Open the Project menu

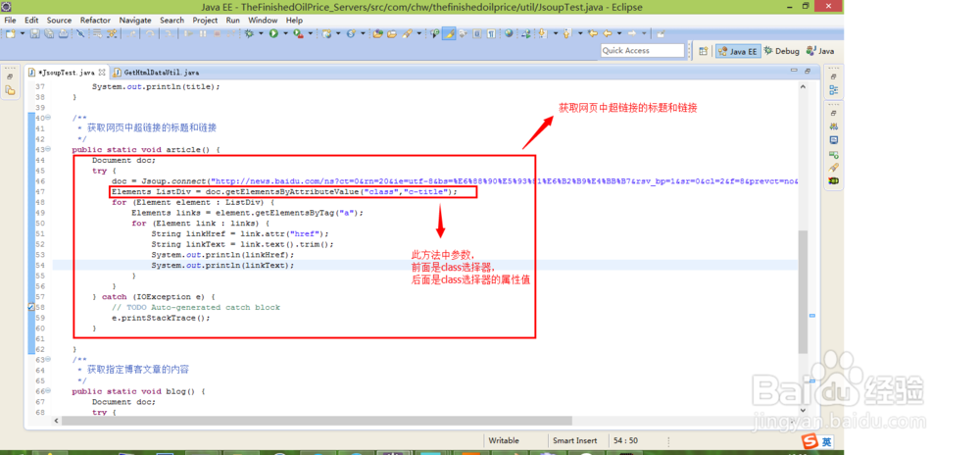205,20
